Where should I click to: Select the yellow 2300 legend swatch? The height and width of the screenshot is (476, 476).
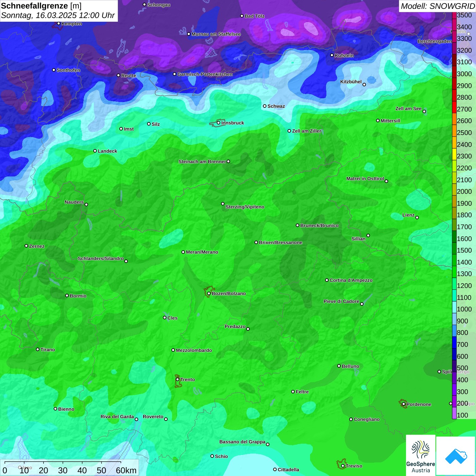(454, 154)
